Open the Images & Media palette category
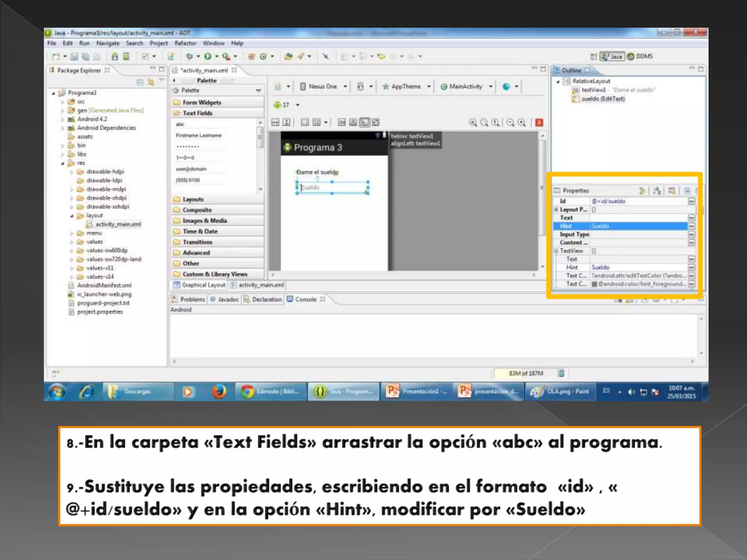The height and width of the screenshot is (560, 747). click(x=205, y=221)
